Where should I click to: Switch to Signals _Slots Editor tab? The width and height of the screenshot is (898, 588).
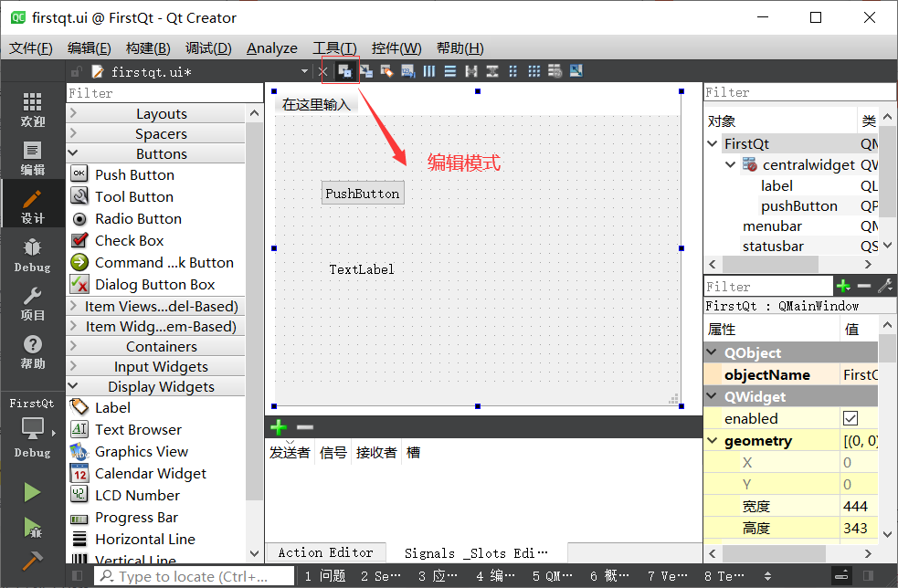click(476, 553)
